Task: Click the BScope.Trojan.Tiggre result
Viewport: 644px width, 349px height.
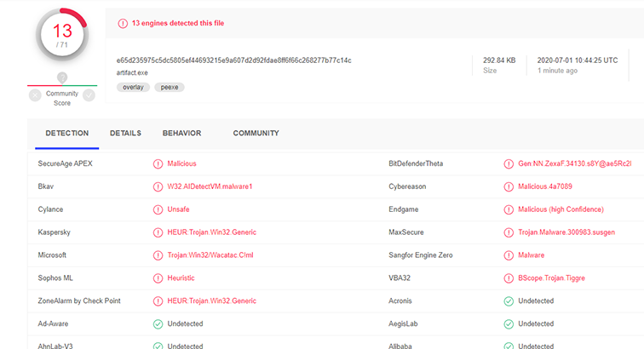Action: pos(551,278)
